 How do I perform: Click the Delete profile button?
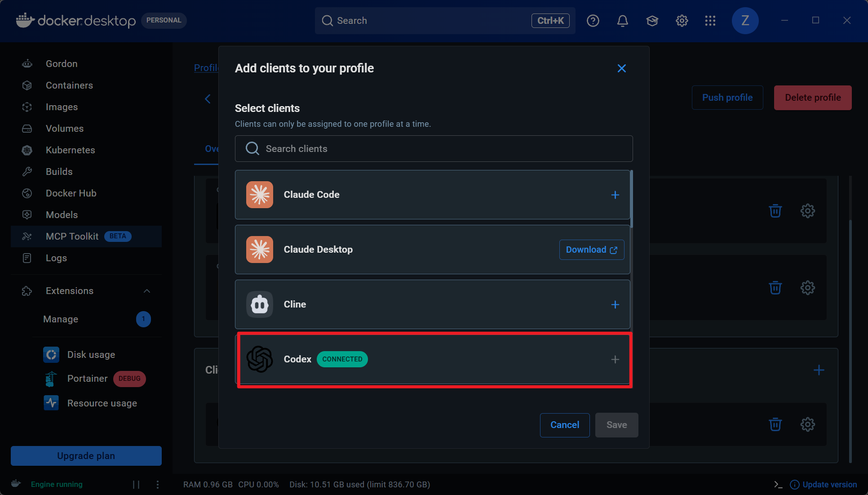[x=813, y=98]
